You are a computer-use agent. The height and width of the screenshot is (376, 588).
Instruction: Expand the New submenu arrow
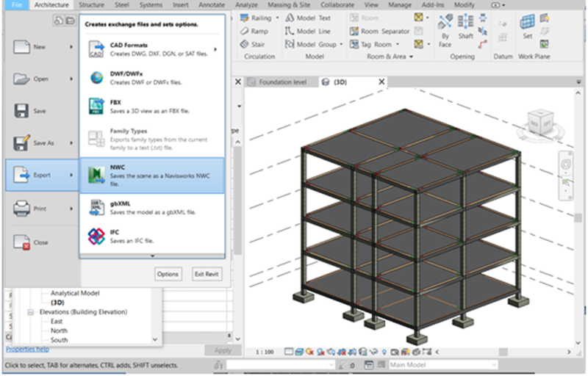coord(71,47)
